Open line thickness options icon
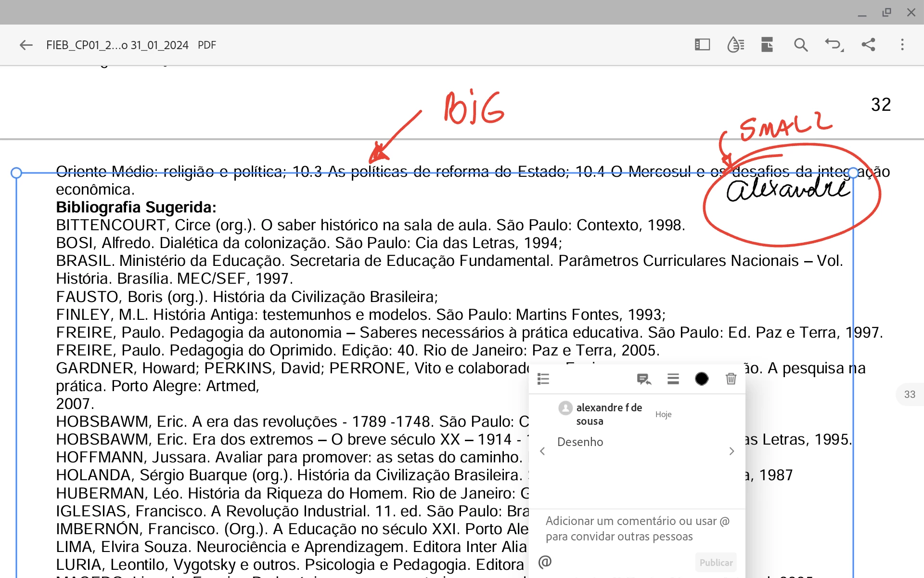 (x=673, y=379)
